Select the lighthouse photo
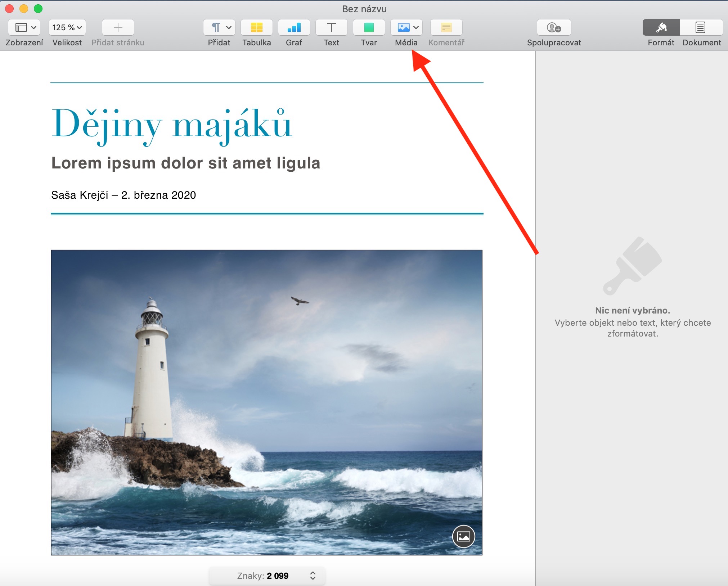The height and width of the screenshot is (586, 728). 266,378
